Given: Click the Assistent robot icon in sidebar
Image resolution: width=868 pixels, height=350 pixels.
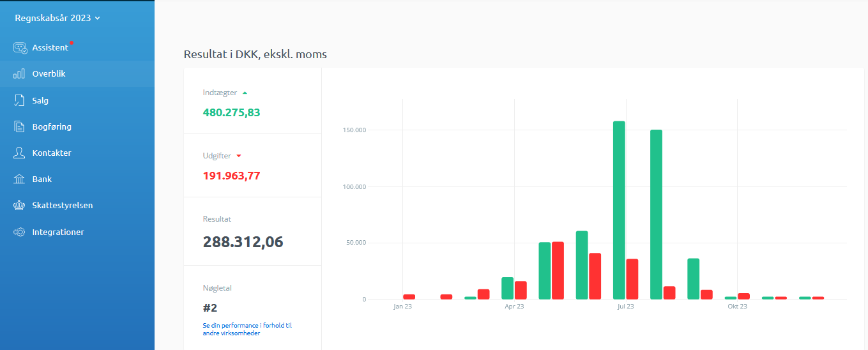Looking at the screenshot, I should pos(20,48).
